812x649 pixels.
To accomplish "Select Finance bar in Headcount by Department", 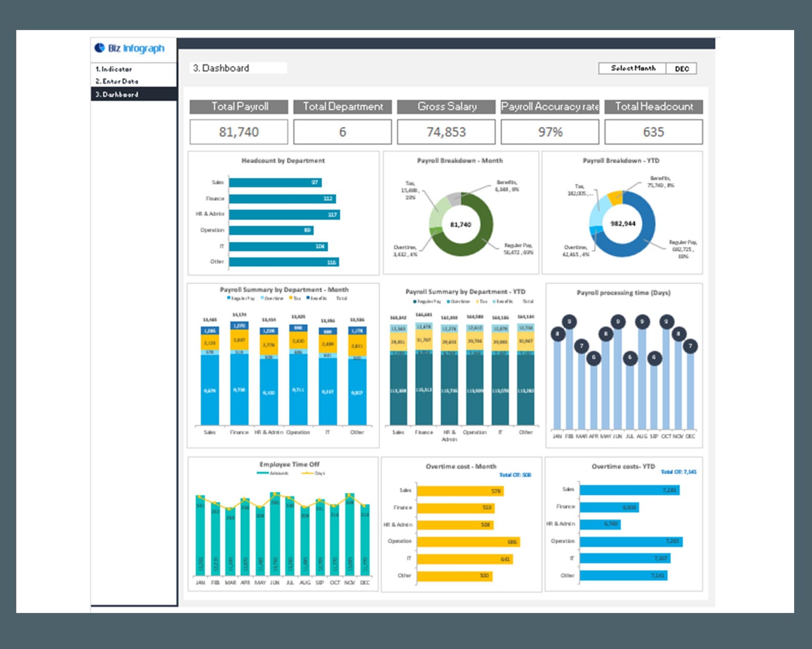I will 282,199.
